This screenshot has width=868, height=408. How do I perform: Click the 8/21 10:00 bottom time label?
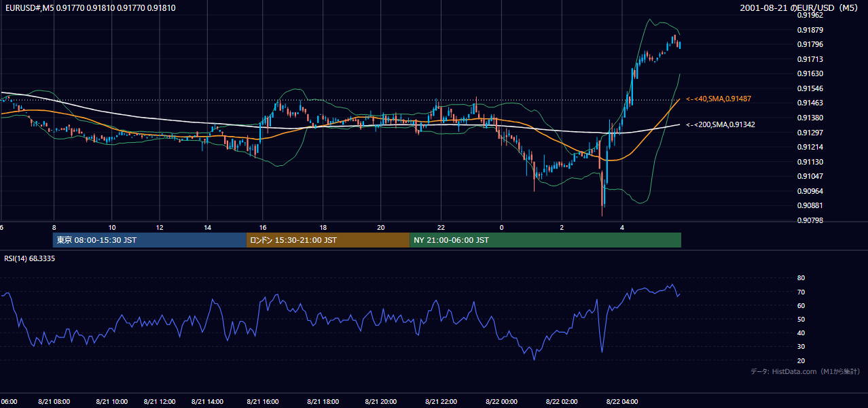click(113, 402)
